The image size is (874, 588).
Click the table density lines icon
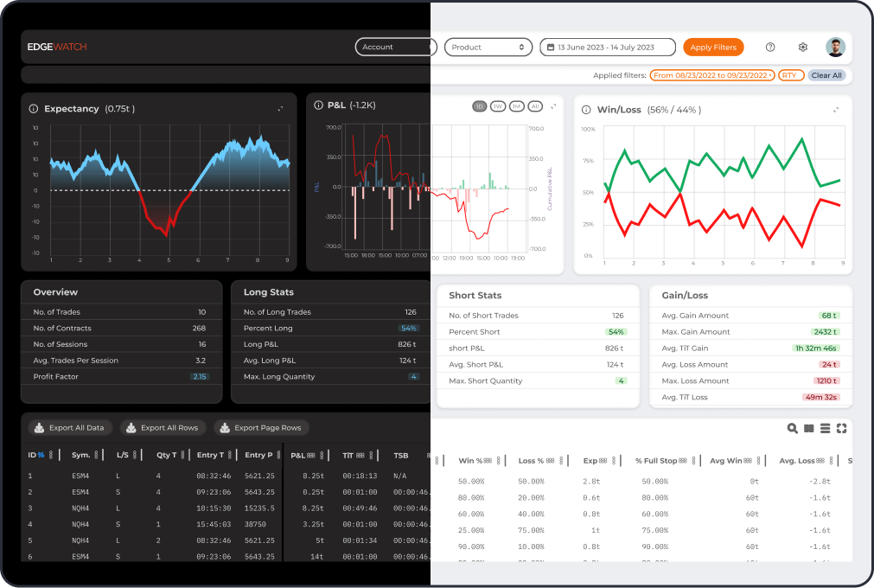tap(825, 428)
